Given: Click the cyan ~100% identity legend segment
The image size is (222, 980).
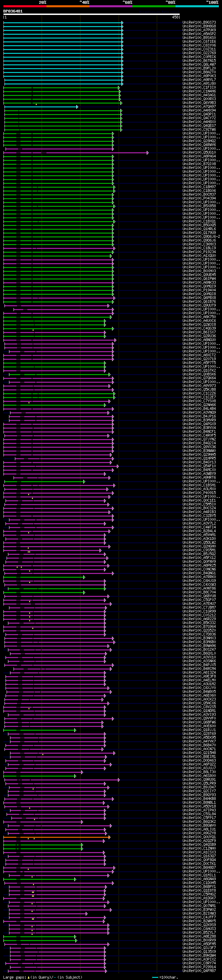Looking at the screenshot, I should coord(197,6).
